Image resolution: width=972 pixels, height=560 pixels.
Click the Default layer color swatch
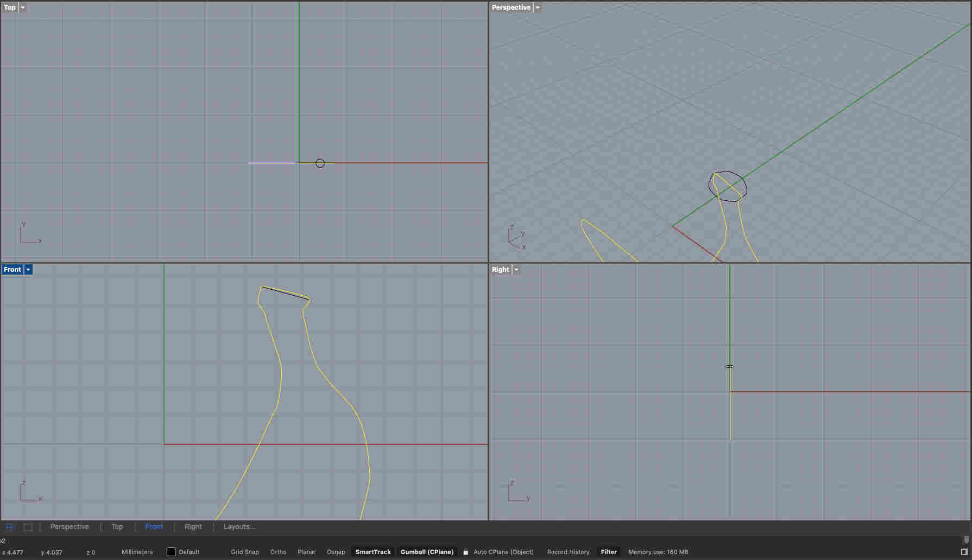(x=171, y=552)
